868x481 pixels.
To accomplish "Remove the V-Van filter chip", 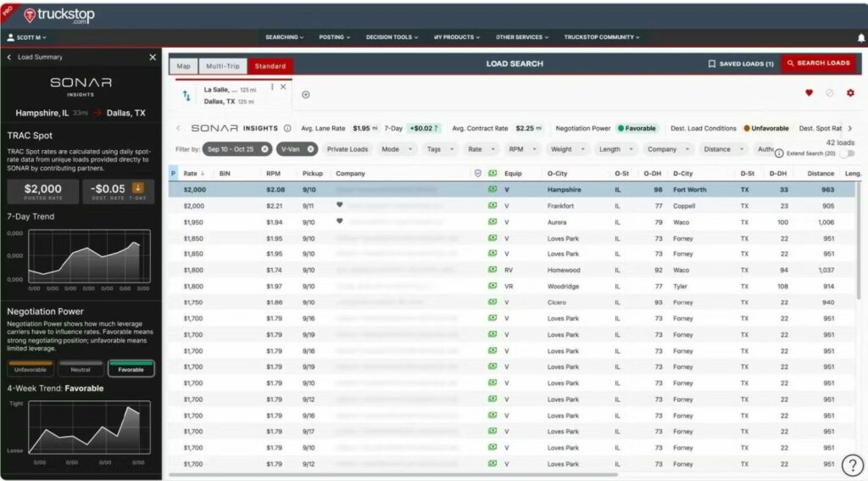I will pos(310,149).
